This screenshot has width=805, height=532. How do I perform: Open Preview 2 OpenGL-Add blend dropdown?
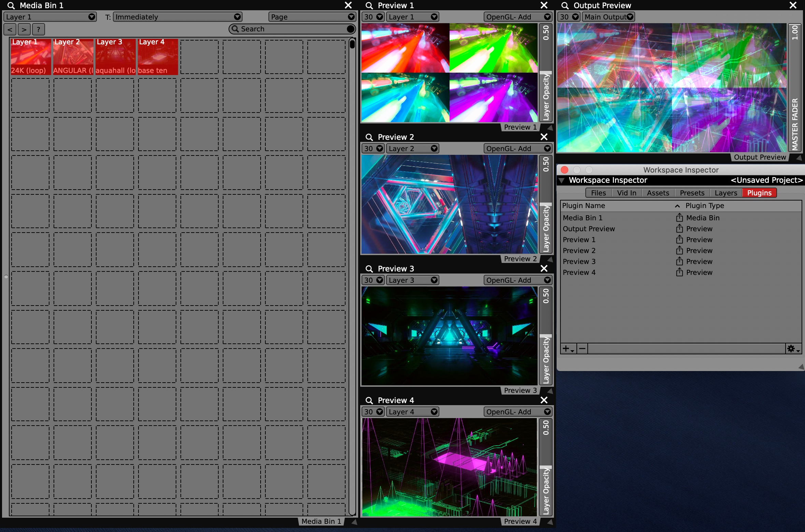pyautogui.click(x=518, y=148)
